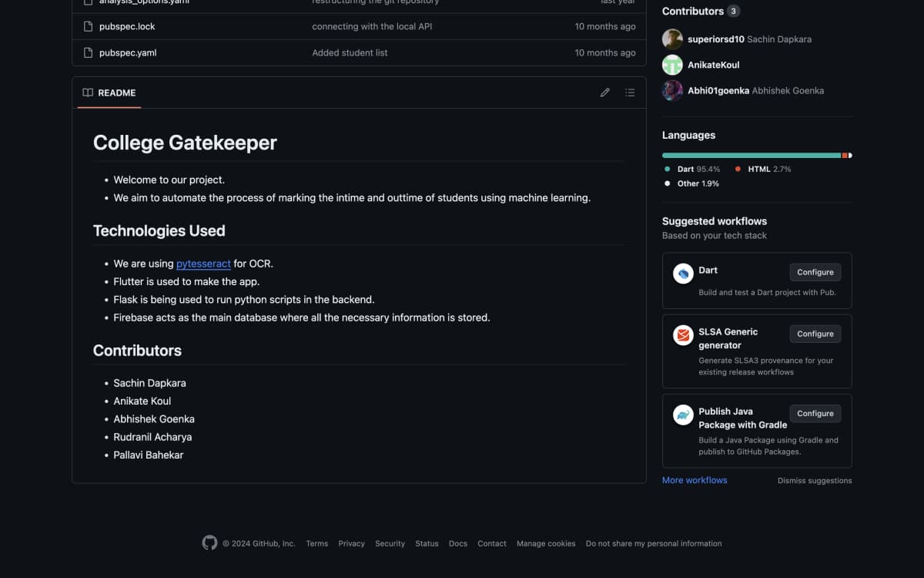Open the README outline list icon

pos(630,92)
